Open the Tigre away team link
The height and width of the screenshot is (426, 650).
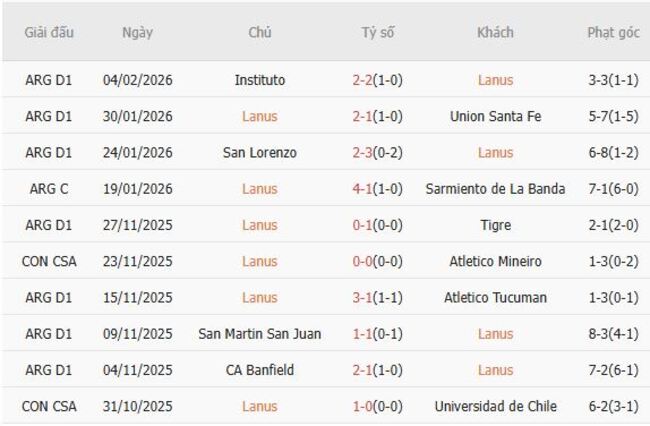[496, 225]
